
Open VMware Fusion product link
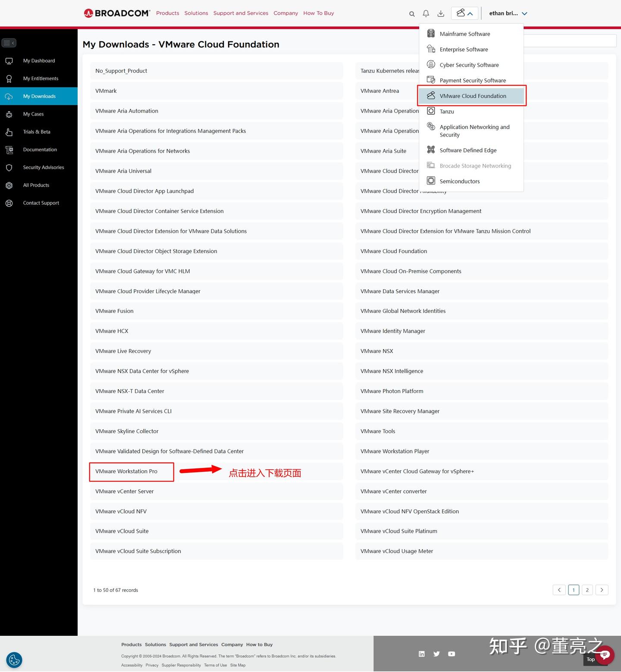point(216,311)
